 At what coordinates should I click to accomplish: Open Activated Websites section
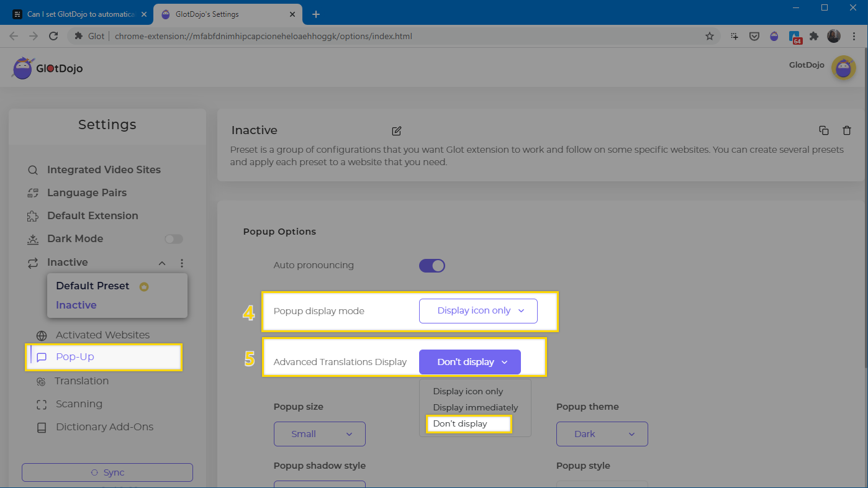point(102,335)
